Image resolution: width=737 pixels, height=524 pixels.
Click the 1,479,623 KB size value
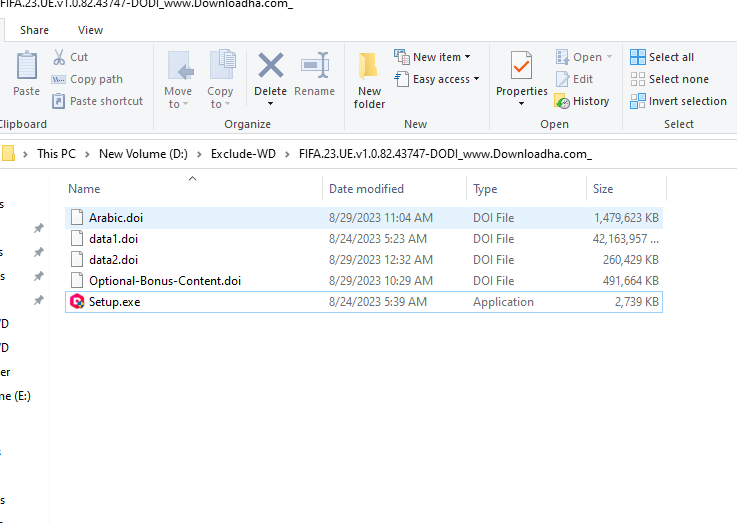(626, 218)
